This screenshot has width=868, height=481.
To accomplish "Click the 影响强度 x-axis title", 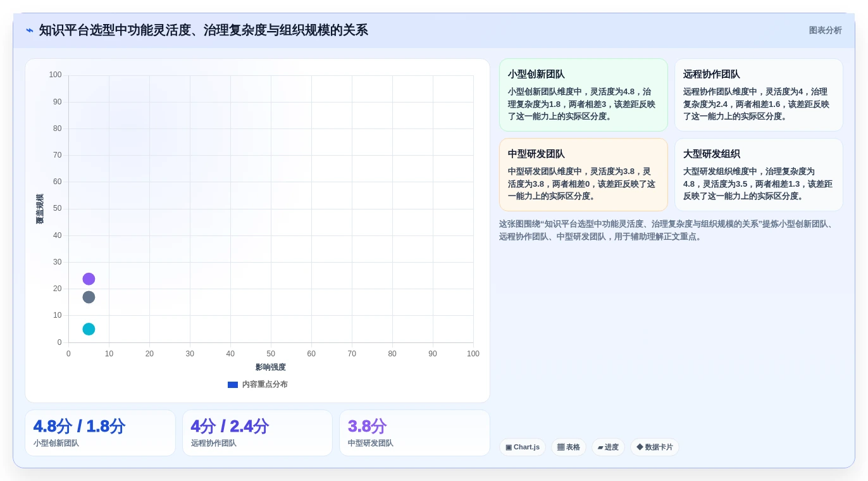I will tap(271, 367).
